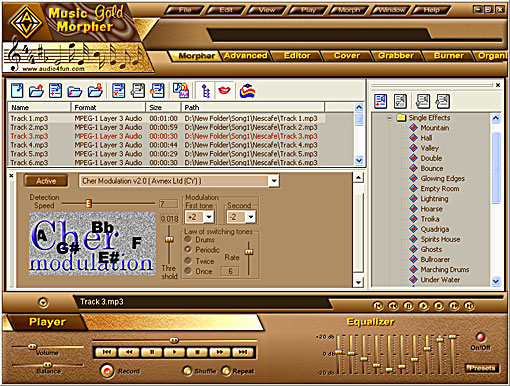Open the Second tone dropdown
The width and height of the screenshot is (510, 386).
pyautogui.click(x=251, y=217)
